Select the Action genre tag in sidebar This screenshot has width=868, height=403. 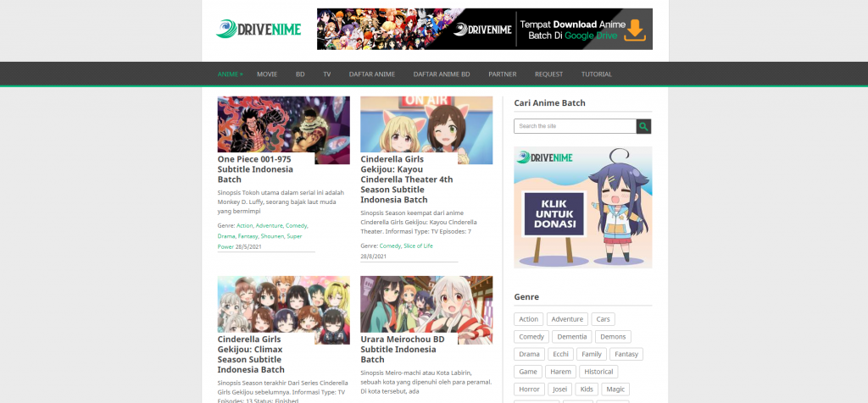(x=529, y=319)
